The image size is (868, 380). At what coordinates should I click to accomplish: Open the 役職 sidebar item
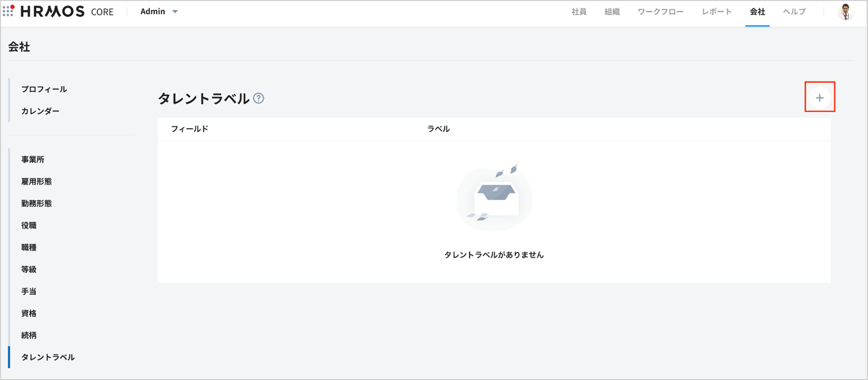click(29, 225)
